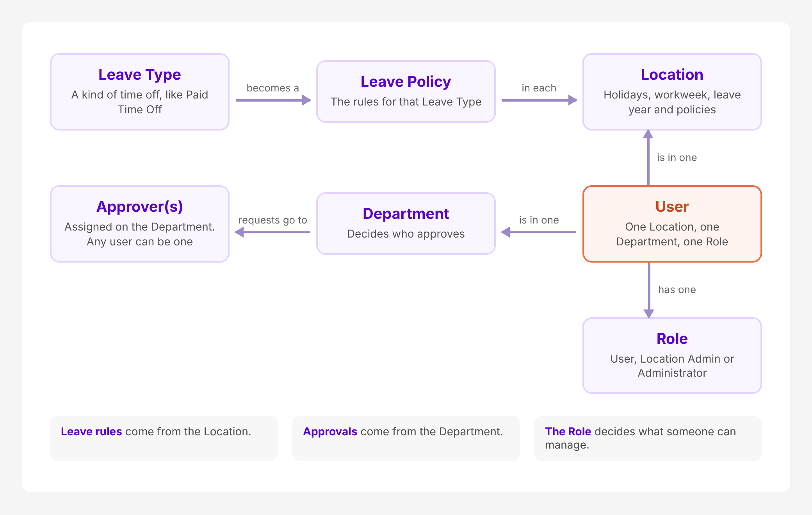The image size is (812, 515).
Task: Click the 'has one' label
Action: [x=677, y=290]
